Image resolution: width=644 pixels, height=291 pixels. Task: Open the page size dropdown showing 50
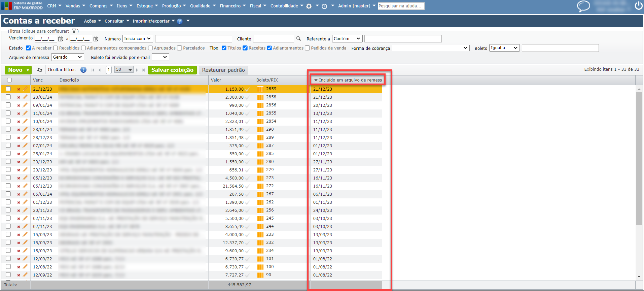tap(124, 70)
